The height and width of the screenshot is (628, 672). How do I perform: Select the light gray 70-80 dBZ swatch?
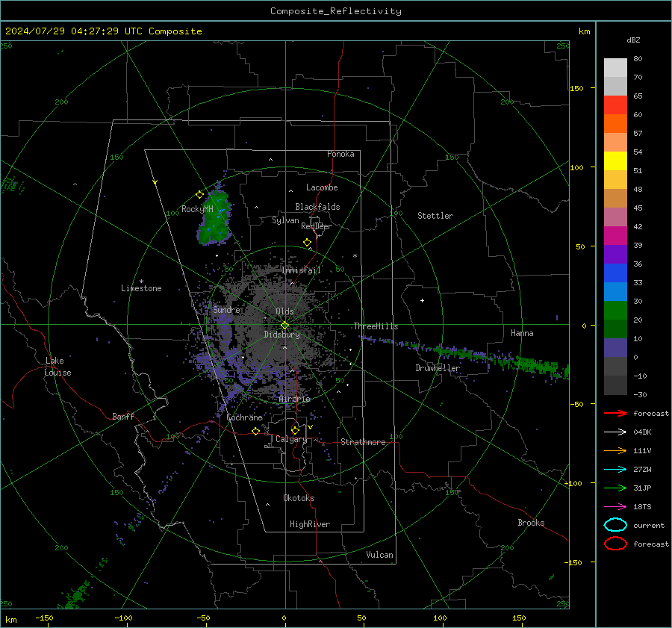pos(615,68)
